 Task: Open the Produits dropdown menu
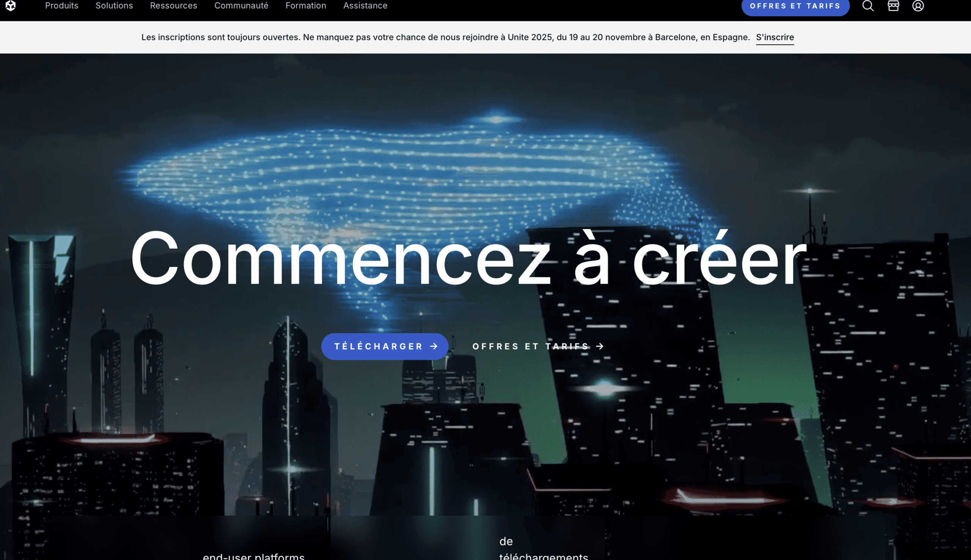61,6
